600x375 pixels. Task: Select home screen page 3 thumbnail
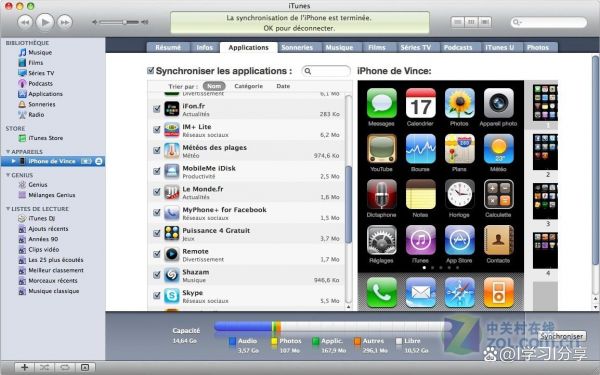click(545, 202)
